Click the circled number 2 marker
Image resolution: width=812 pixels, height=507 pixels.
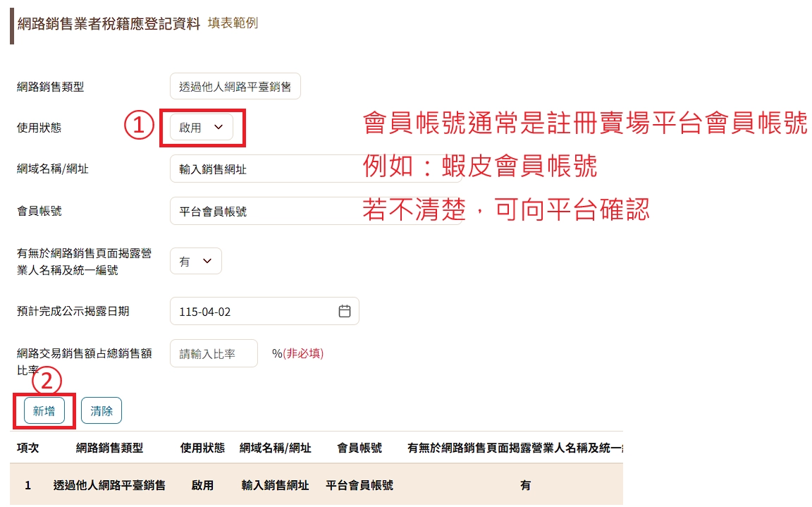pos(47,381)
